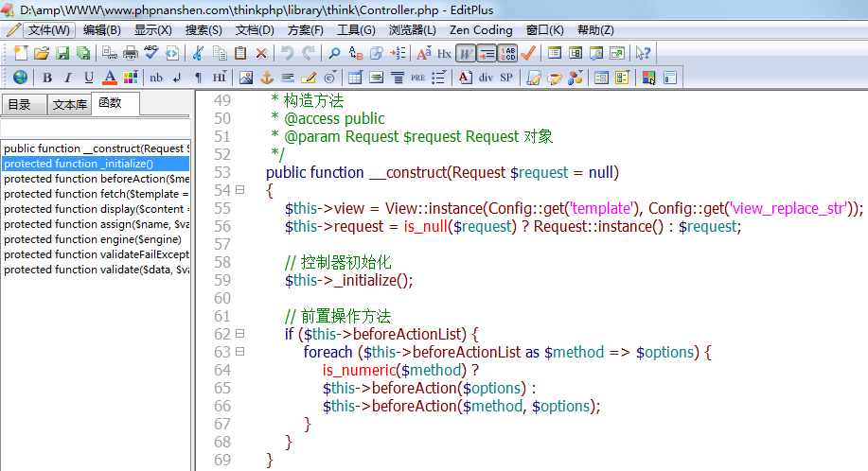Insert anchor tag with anchor icon

click(267, 78)
